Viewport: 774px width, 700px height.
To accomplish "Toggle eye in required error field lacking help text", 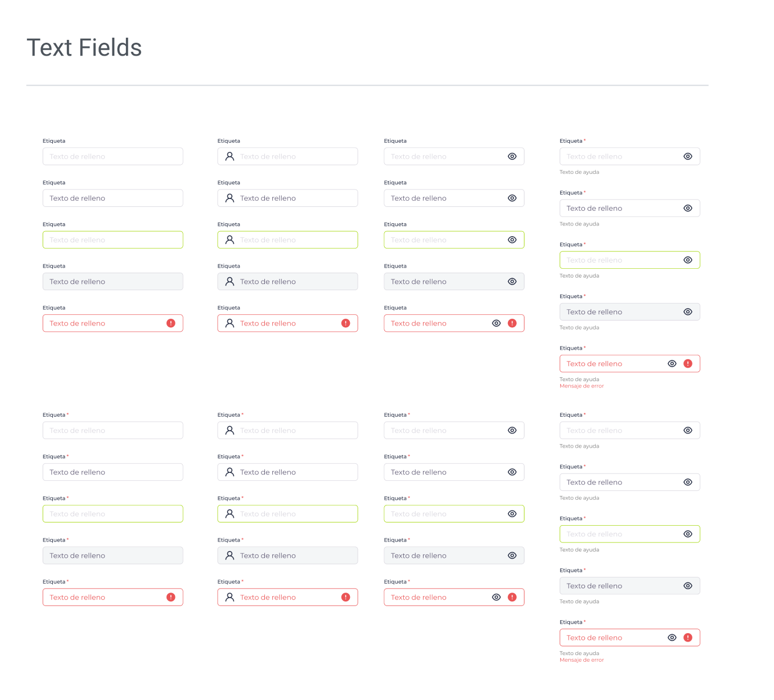I will 496,597.
